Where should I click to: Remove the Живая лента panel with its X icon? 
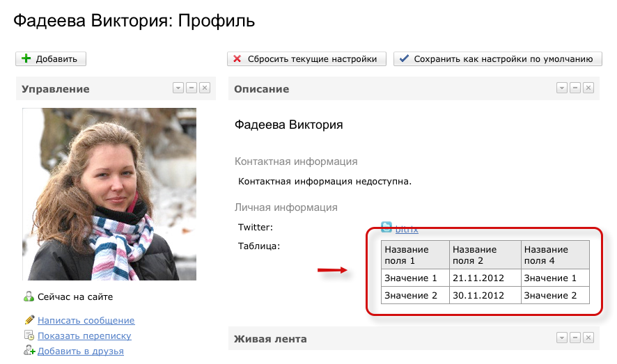[588, 338]
